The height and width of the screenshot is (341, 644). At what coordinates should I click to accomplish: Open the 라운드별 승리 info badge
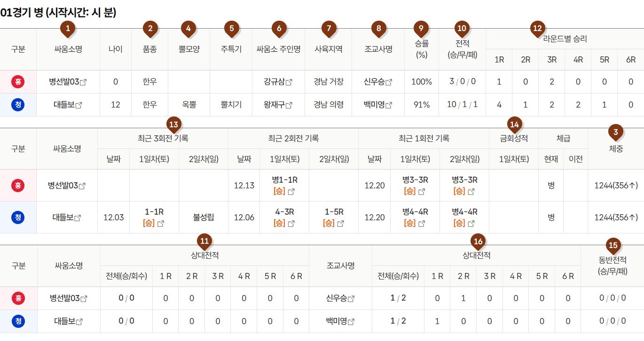(x=537, y=29)
